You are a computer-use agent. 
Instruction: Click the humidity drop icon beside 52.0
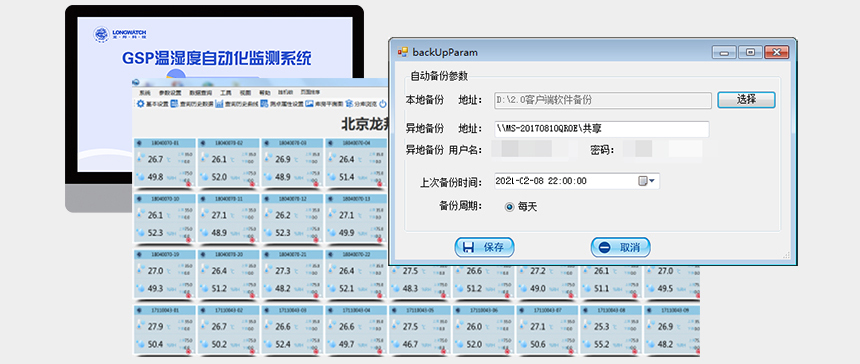[205, 177]
